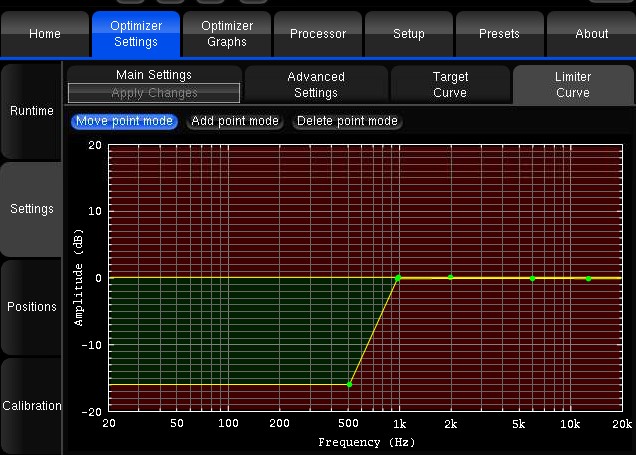Go to the Setup tab
Image resolution: width=636 pixels, height=455 pixels.
(409, 34)
